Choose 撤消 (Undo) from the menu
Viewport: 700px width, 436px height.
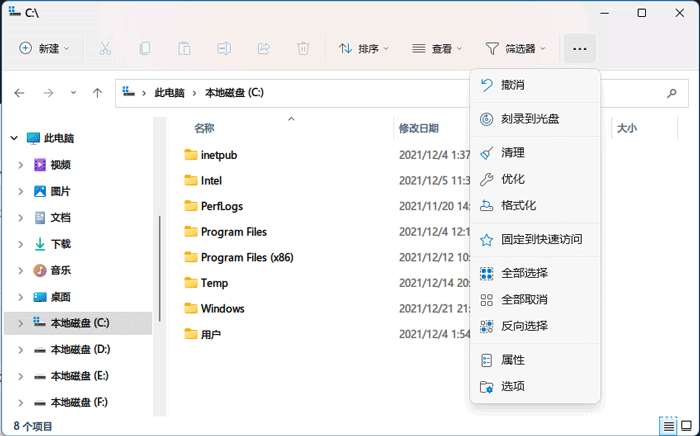pos(535,85)
